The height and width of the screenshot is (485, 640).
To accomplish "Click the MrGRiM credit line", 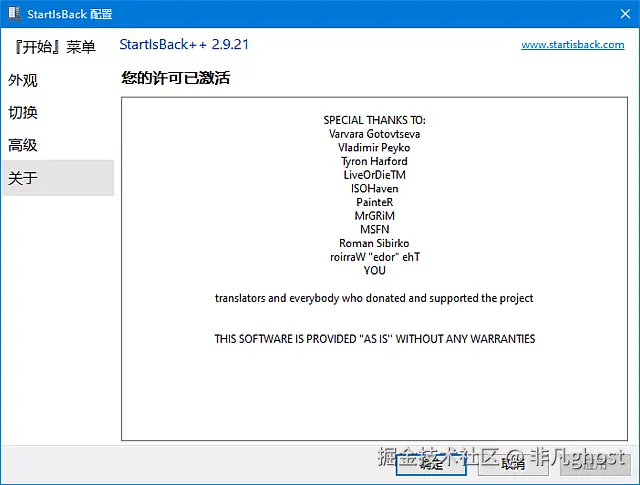I will (374, 216).
